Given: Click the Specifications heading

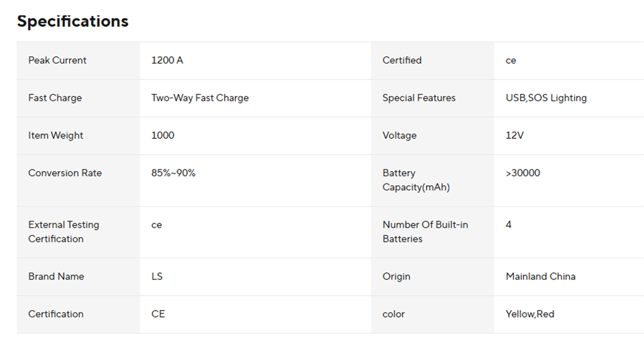Looking at the screenshot, I should [73, 21].
